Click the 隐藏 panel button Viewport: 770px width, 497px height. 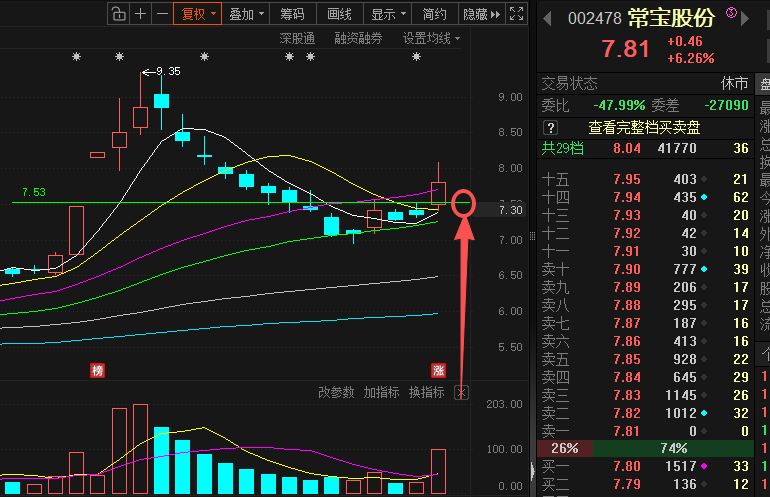[481, 14]
